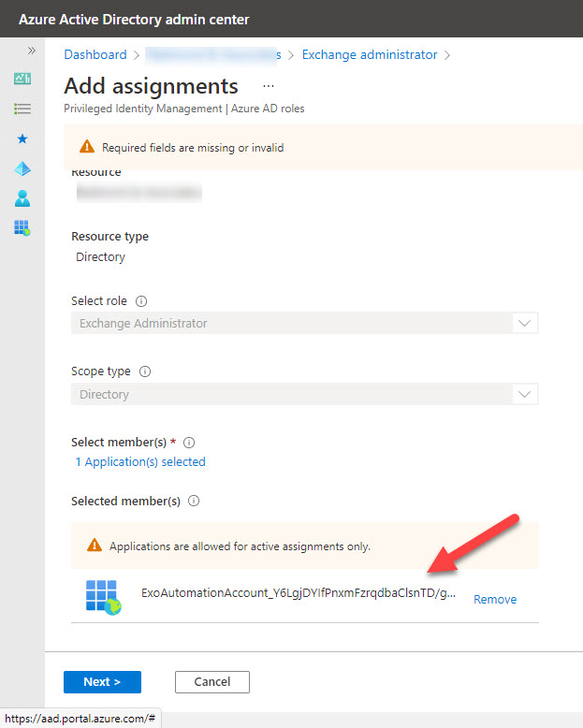Remove the ExoAutomationAccount member

495,600
